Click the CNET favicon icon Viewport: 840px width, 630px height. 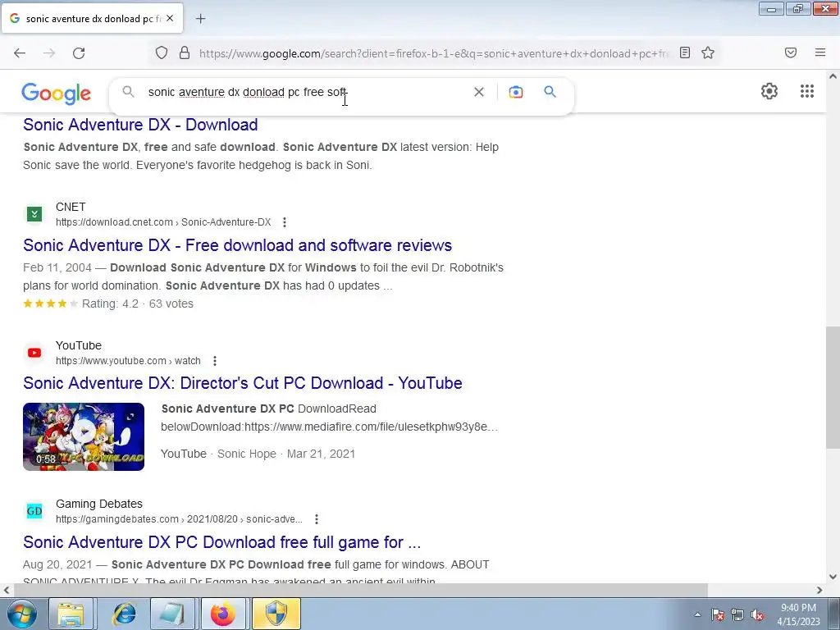point(34,214)
